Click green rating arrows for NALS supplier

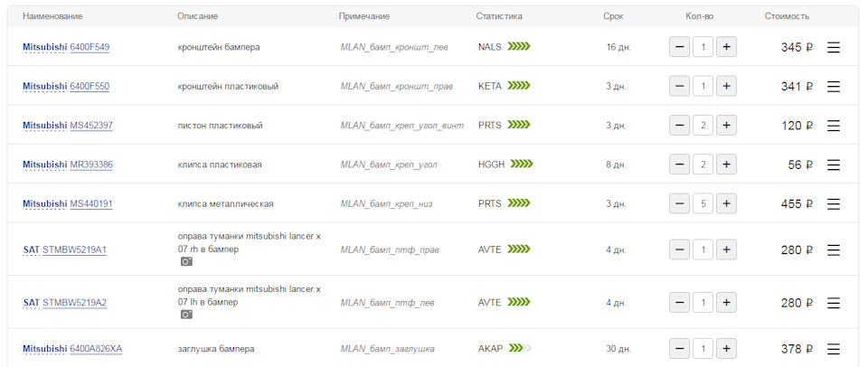(x=519, y=47)
